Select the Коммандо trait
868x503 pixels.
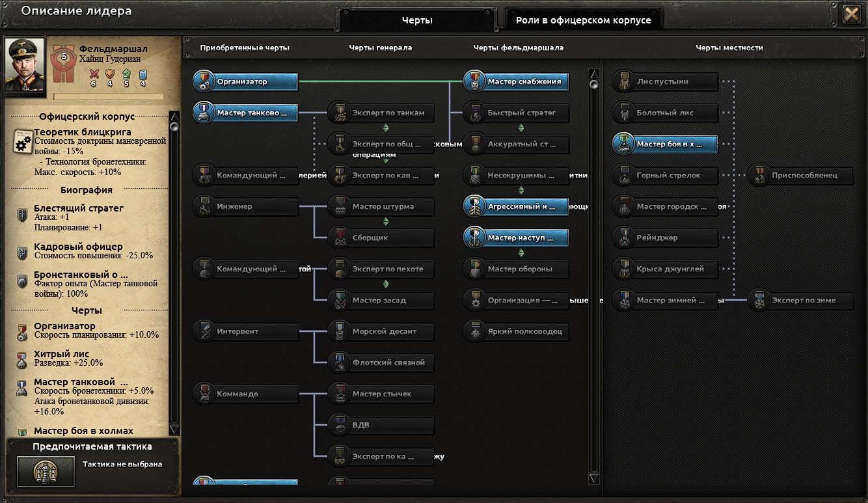pyautogui.click(x=246, y=394)
